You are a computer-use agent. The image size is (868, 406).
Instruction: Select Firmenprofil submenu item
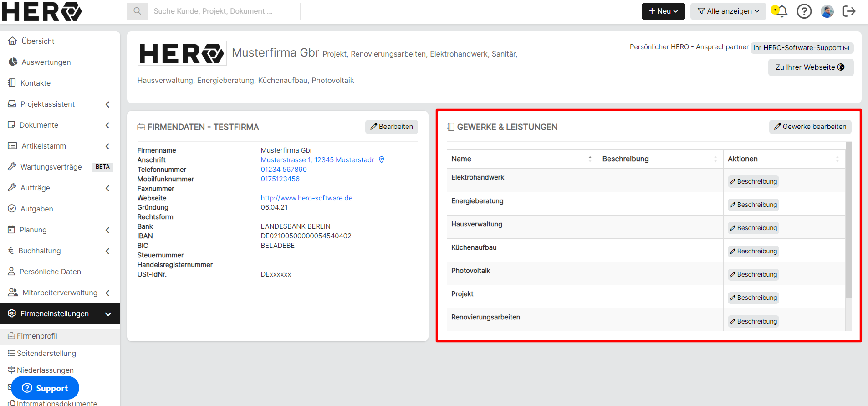(60, 336)
